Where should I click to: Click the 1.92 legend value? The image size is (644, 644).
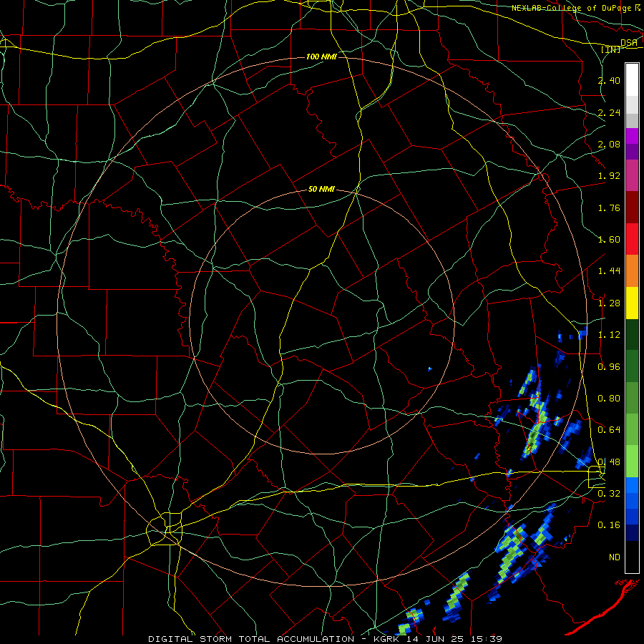click(x=609, y=176)
